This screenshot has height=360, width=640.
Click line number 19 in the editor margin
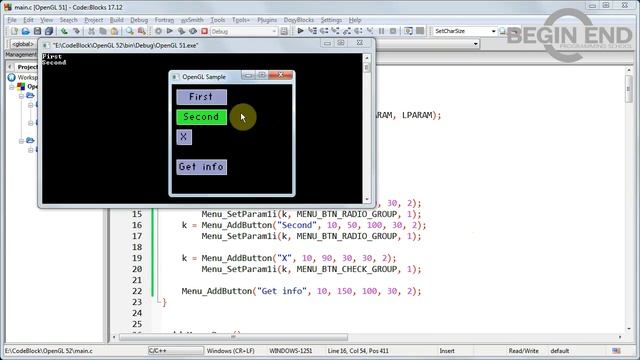(x=137, y=258)
